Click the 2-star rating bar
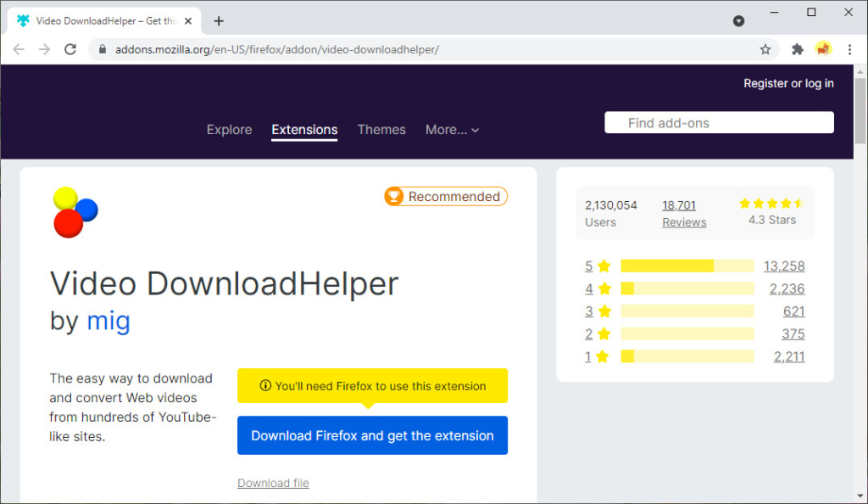Screen dimensions: 868x504 click(687, 334)
